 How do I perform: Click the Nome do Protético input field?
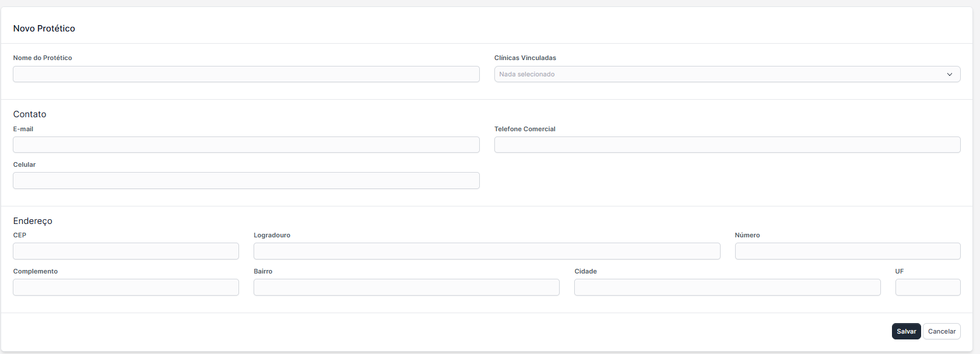coord(246,74)
